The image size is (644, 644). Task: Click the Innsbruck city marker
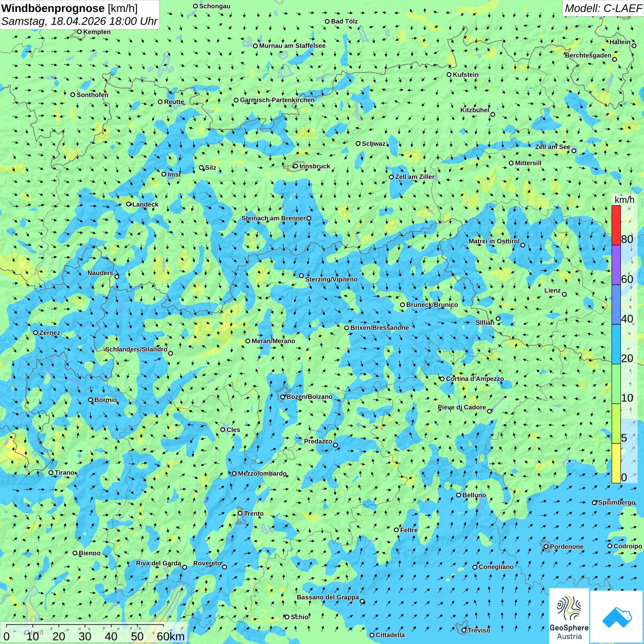pyautogui.click(x=296, y=166)
